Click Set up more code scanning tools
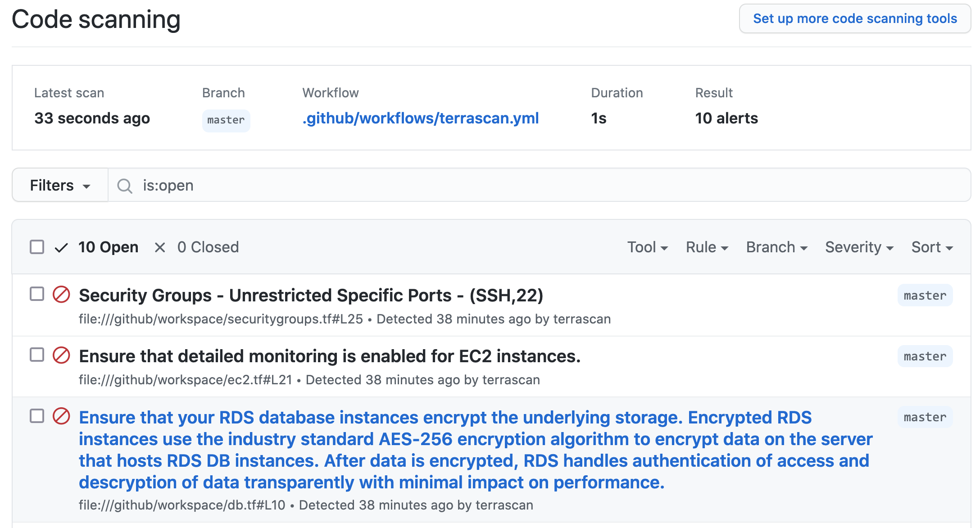Image resolution: width=980 pixels, height=528 pixels. pyautogui.click(x=855, y=18)
